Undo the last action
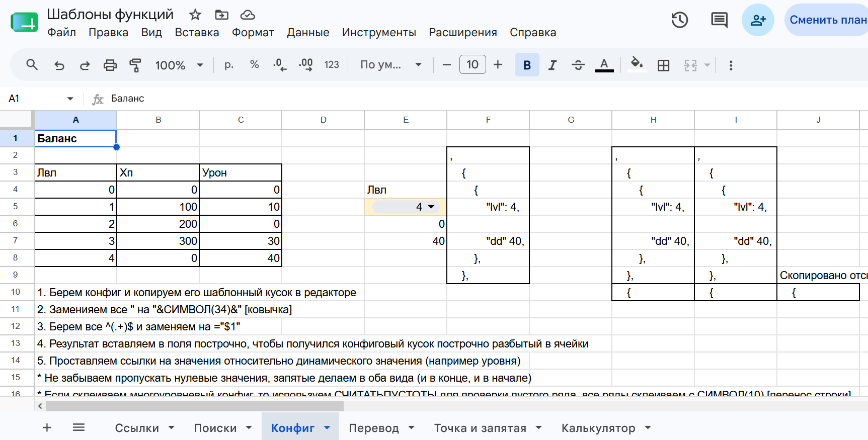 59,65
